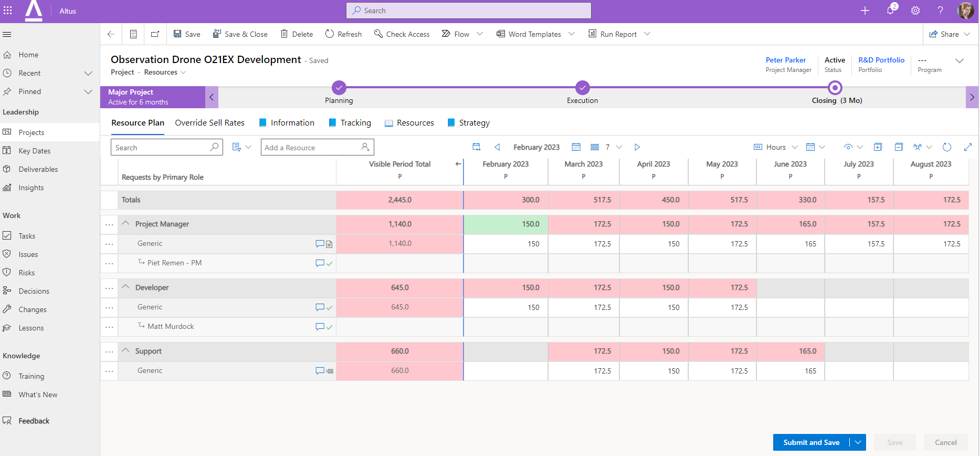Select the Closing stage in process bar
The image size is (980, 456).
tap(835, 88)
